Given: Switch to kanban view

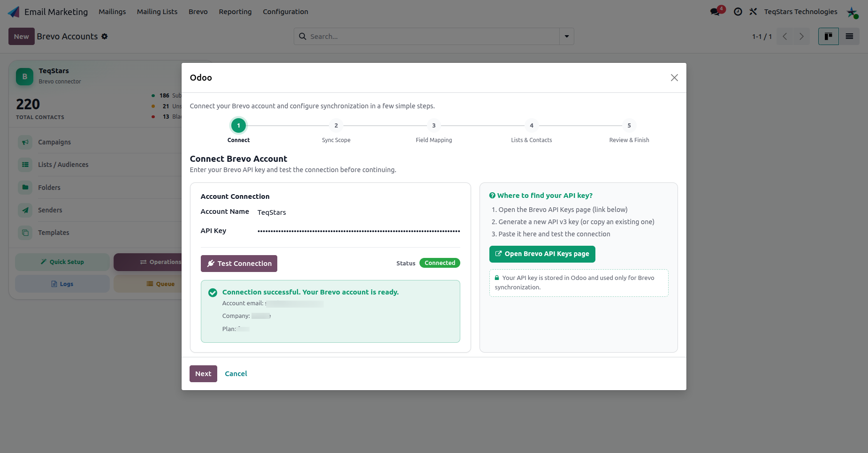Looking at the screenshot, I should click(x=829, y=37).
